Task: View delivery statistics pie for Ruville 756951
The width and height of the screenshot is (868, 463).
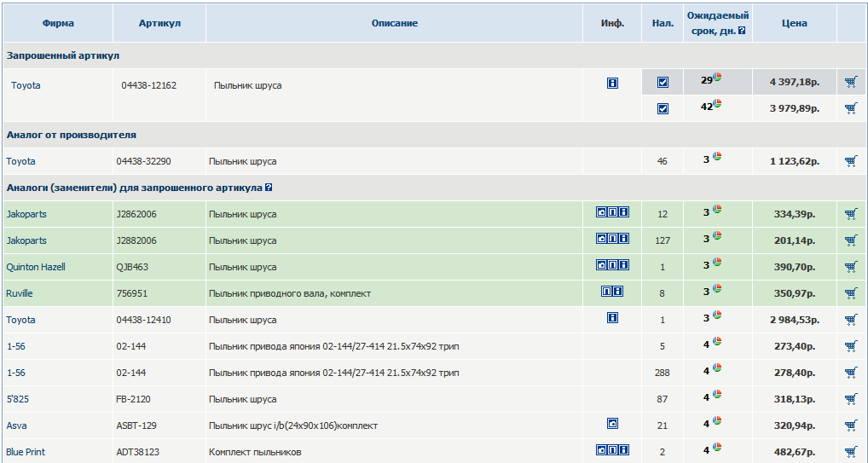Action: tap(717, 292)
